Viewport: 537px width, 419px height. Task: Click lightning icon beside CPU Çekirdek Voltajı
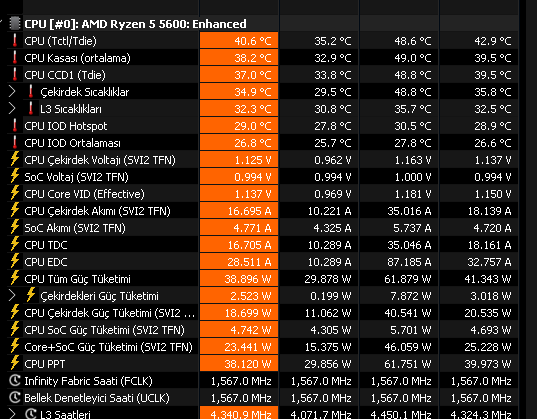[15, 159]
